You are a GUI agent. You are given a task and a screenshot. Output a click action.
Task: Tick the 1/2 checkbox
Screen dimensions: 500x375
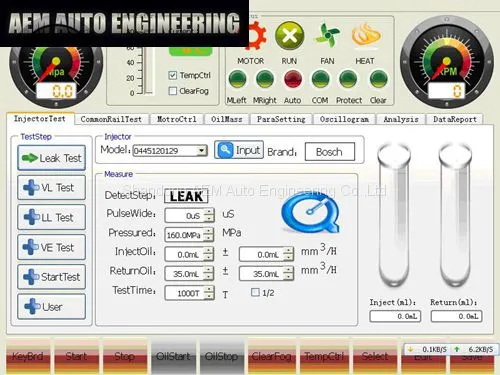pos(255,292)
